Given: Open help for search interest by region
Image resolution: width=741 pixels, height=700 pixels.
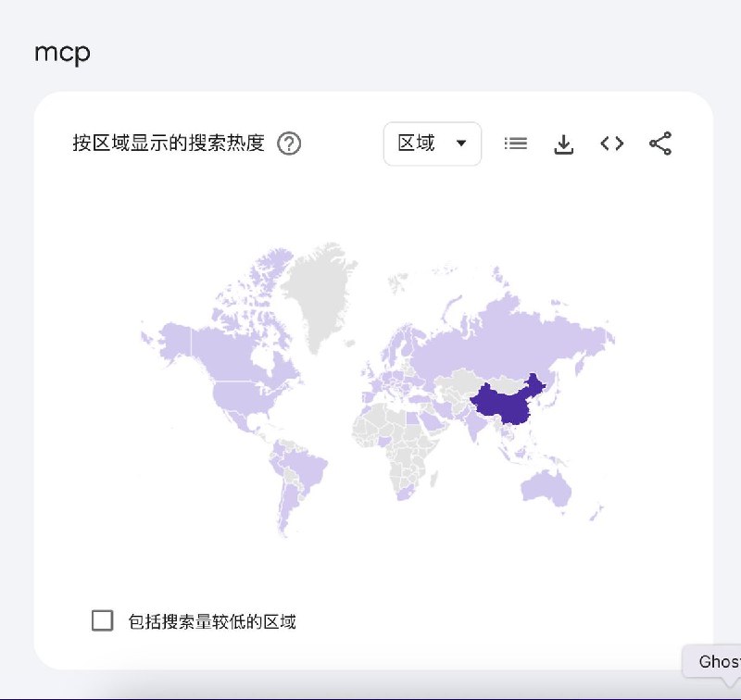Looking at the screenshot, I should pyautogui.click(x=289, y=144).
